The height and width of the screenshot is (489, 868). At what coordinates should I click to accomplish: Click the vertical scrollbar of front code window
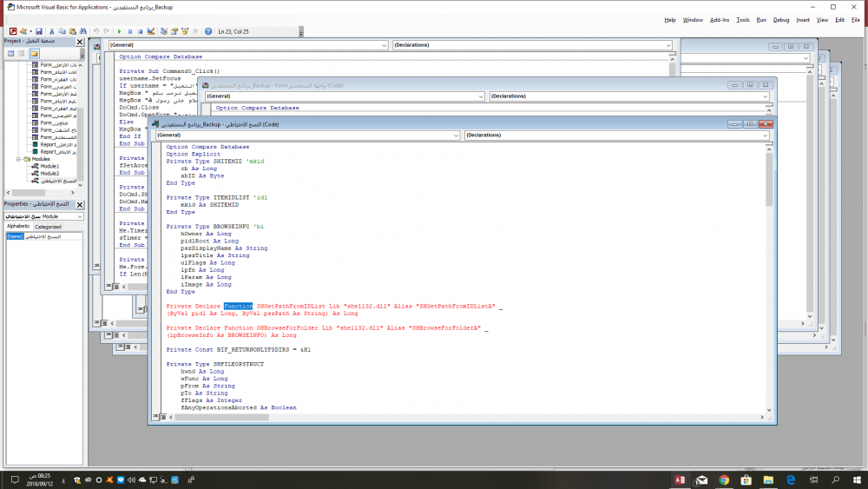(x=769, y=280)
